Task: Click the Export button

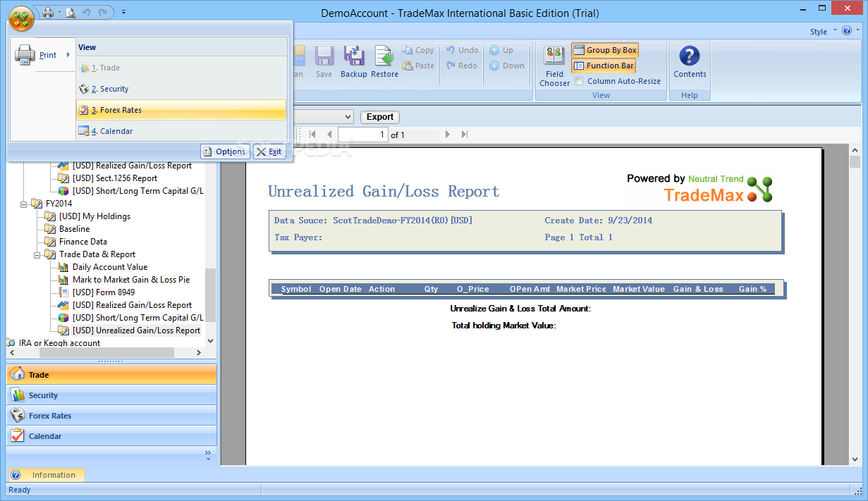Action: pyautogui.click(x=380, y=117)
